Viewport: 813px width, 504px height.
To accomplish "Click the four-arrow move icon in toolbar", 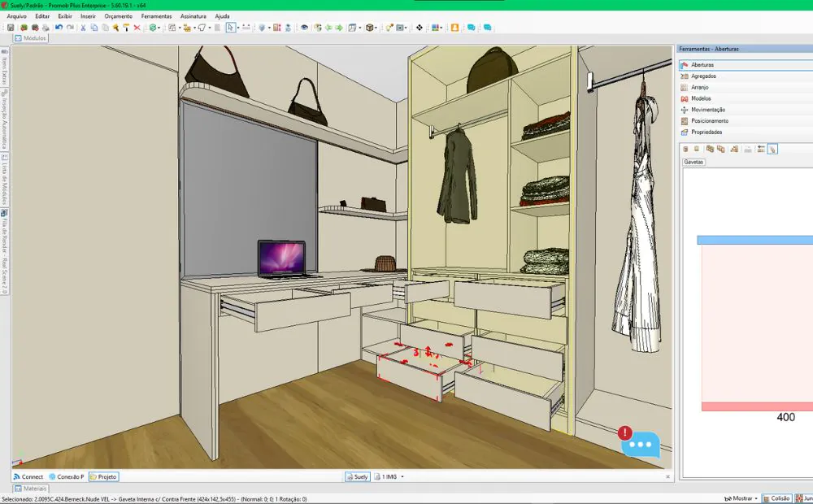I will pos(419,28).
